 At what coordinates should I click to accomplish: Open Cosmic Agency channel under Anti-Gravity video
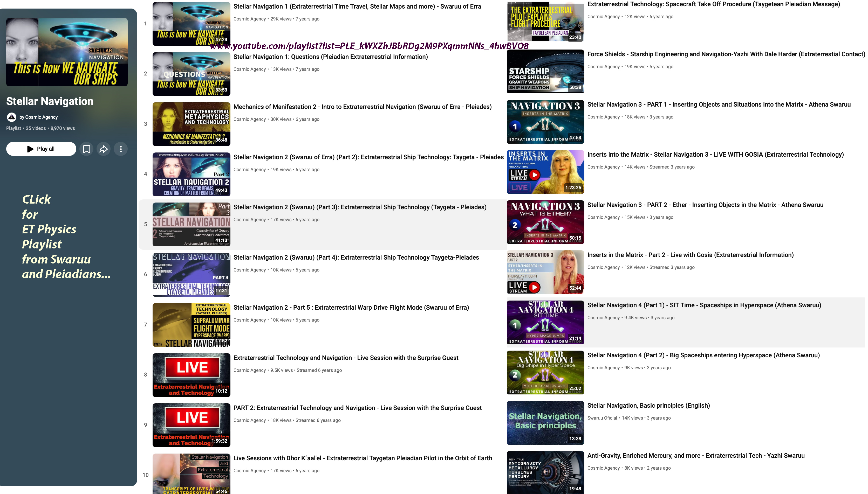pos(604,468)
